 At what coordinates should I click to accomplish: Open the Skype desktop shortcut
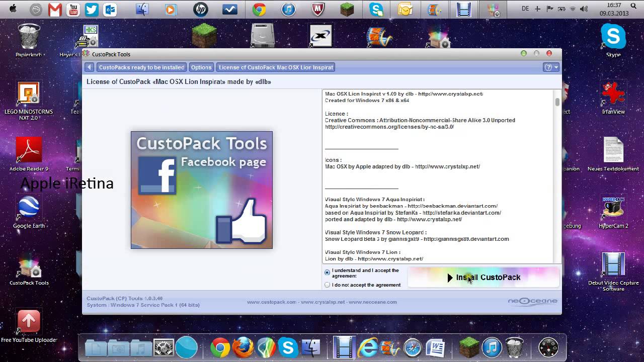(613, 40)
